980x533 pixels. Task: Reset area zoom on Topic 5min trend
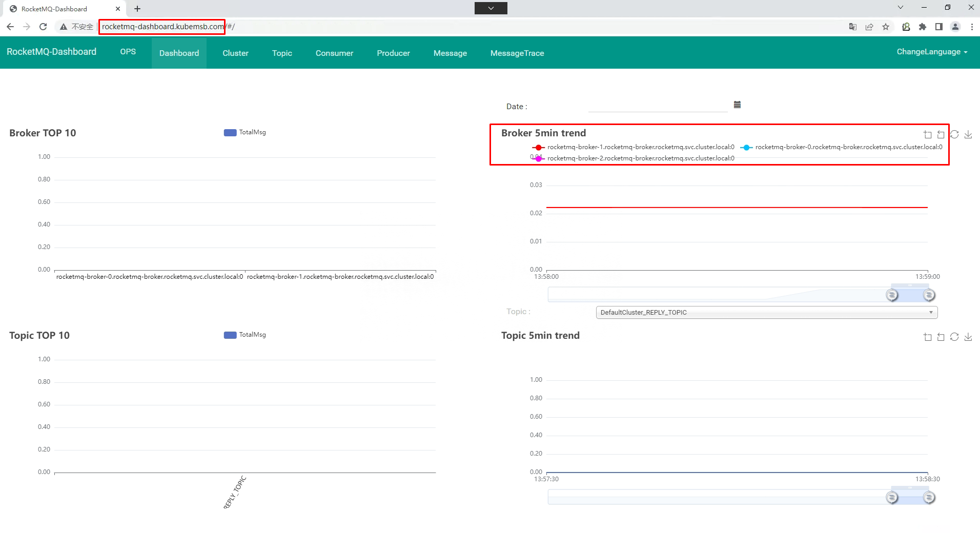941,337
